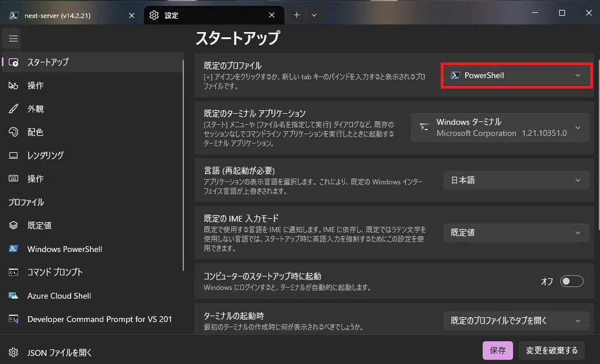Open the ターミナルの起動時 dropdown

click(x=516, y=321)
